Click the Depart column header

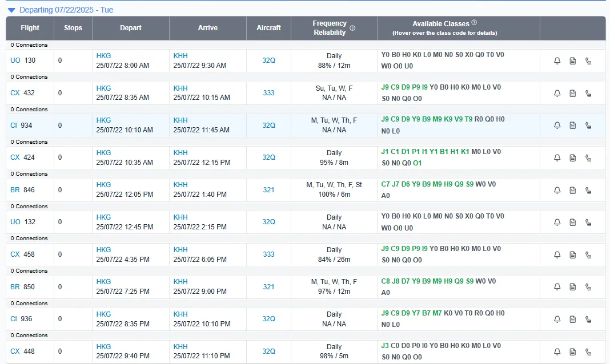click(131, 28)
